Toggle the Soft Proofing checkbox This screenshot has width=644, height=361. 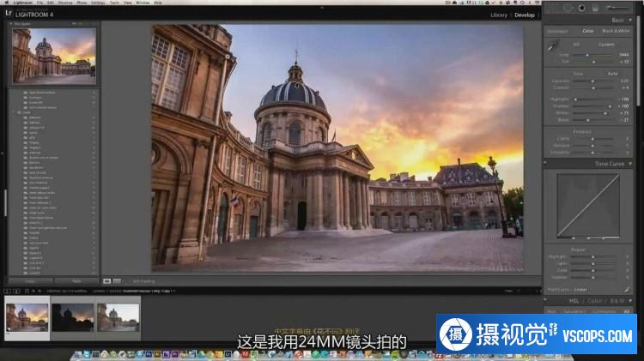[x=130, y=281]
